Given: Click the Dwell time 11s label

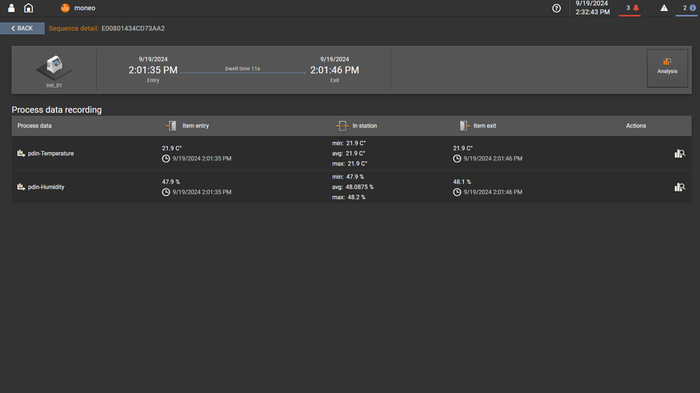Looking at the screenshot, I should tap(242, 68).
